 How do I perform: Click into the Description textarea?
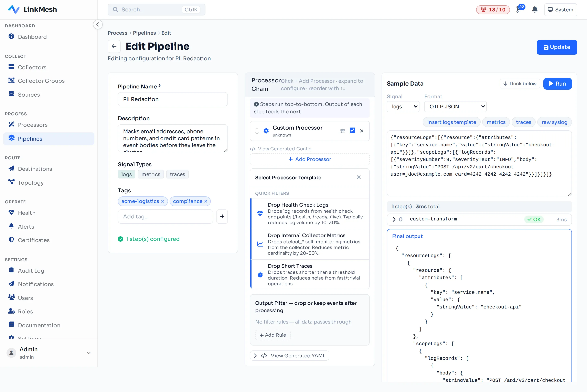[x=173, y=138]
